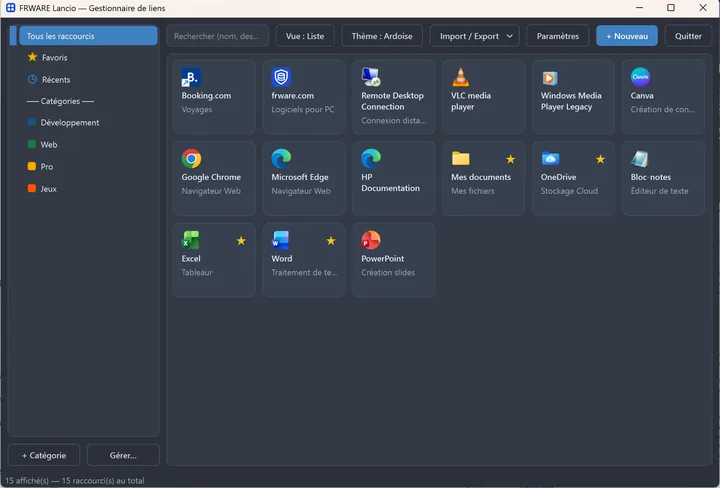Screen dimensions: 720x488
Task: Show the Favoris list
Action: pyautogui.click(x=55, y=57)
